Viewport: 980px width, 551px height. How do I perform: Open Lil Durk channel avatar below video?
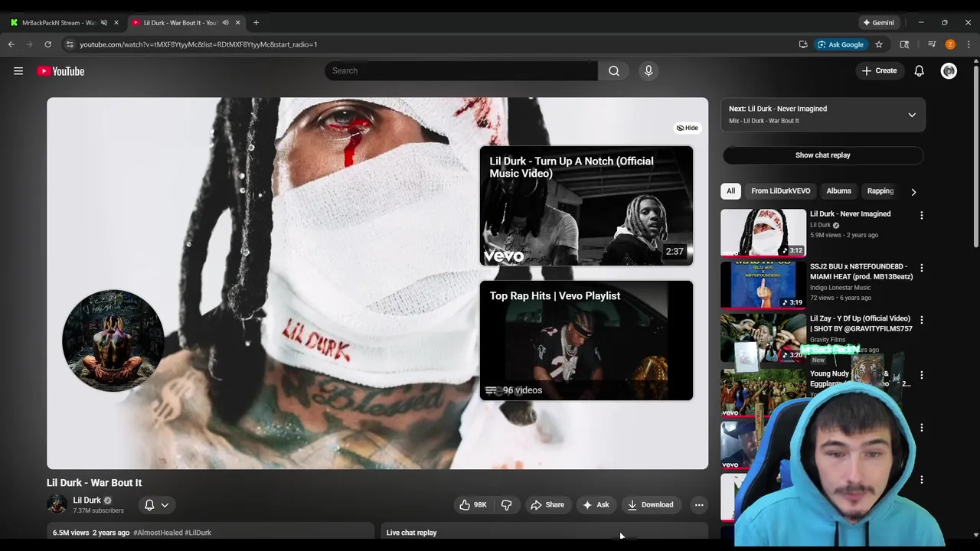click(57, 504)
